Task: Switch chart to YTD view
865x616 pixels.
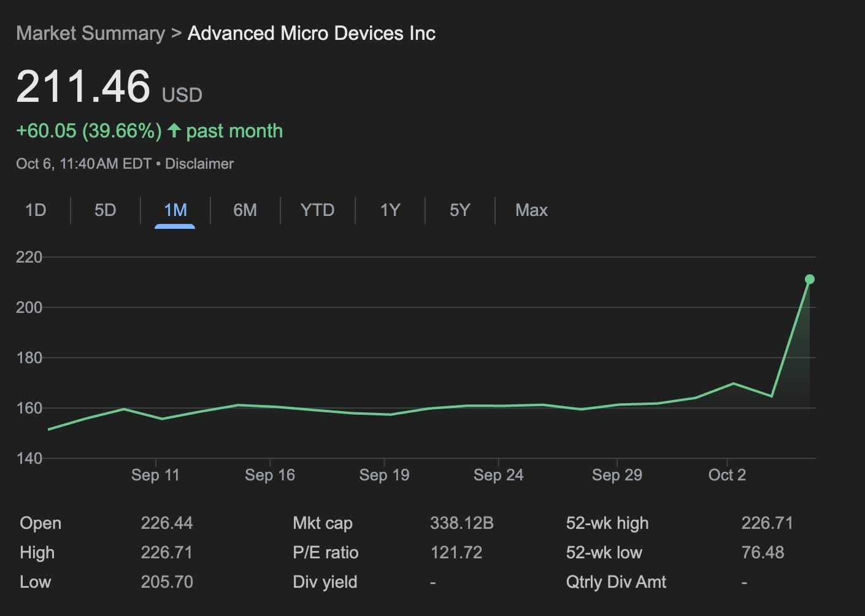Action: tap(317, 210)
